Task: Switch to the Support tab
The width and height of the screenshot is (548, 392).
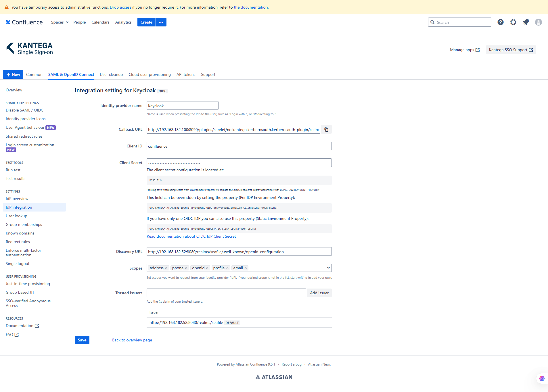Action: 208,74
